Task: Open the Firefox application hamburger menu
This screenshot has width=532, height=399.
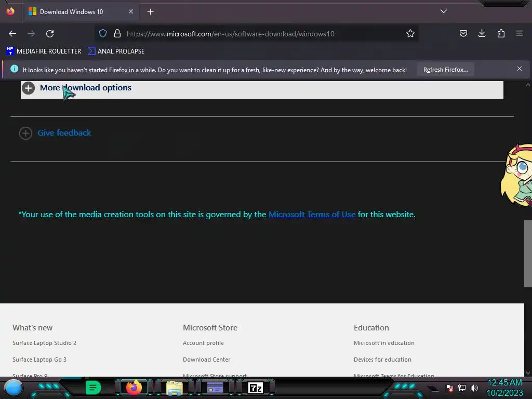Action: pyautogui.click(x=519, y=33)
